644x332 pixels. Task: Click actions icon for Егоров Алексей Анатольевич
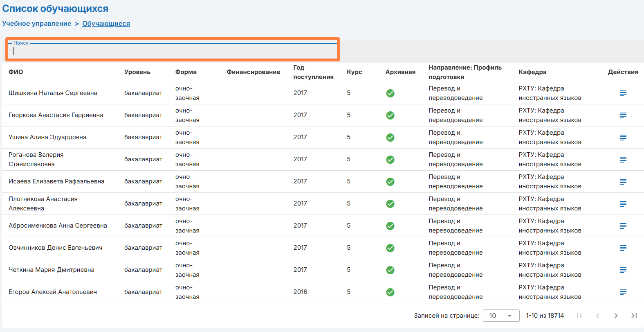623,292
